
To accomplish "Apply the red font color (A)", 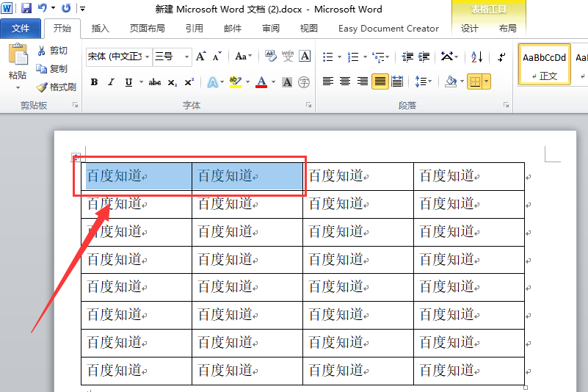I will 261,82.
